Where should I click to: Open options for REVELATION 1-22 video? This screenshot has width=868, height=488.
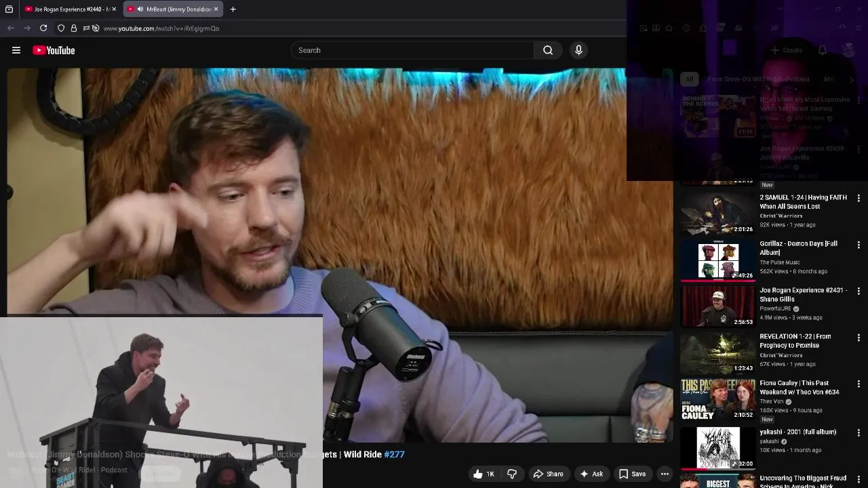tap(859, 338)
